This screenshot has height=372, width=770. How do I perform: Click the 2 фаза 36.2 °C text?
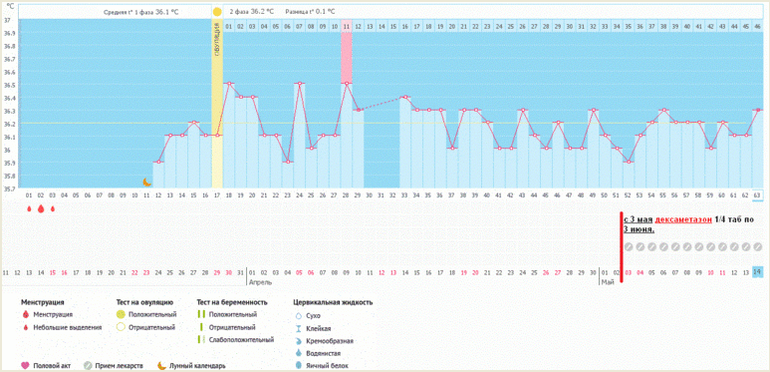(x=251, y=11)
